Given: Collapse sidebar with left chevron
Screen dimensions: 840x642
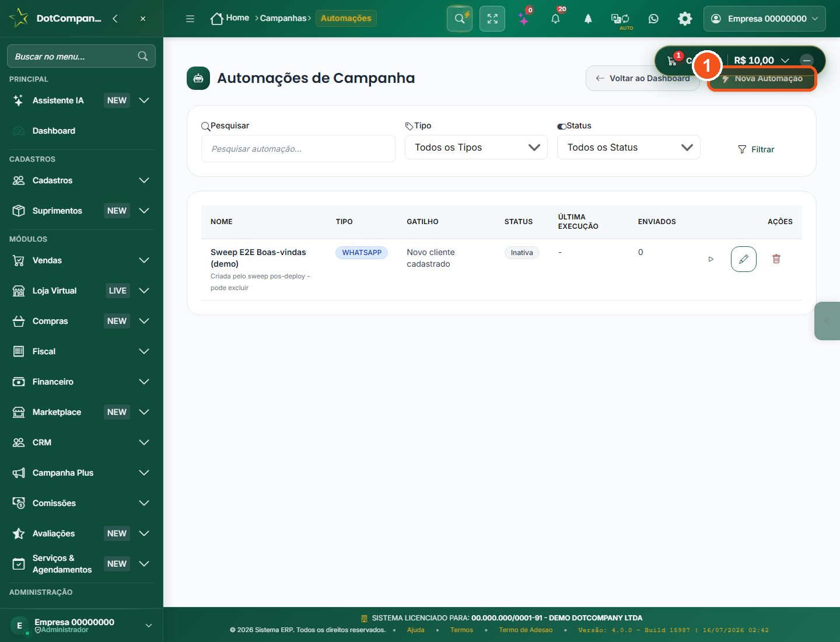Looking at the screenshot, I should (x=115, y=19).
